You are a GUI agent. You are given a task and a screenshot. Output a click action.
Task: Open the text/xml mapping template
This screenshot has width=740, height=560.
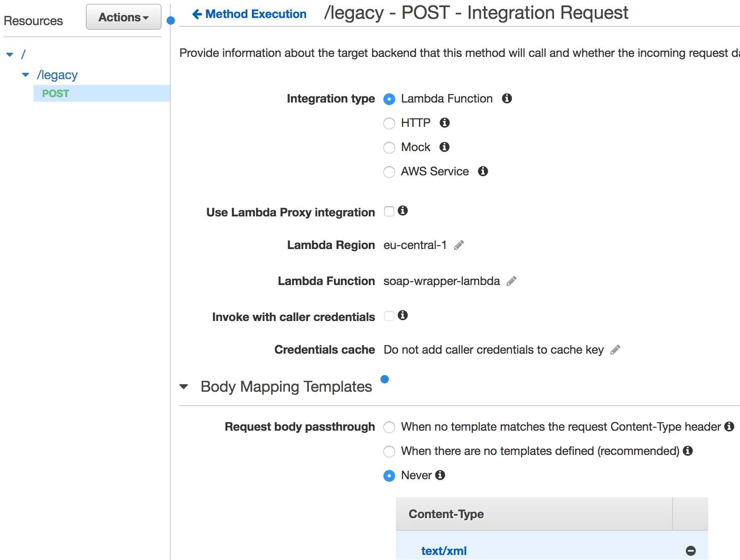click(444, 551)
